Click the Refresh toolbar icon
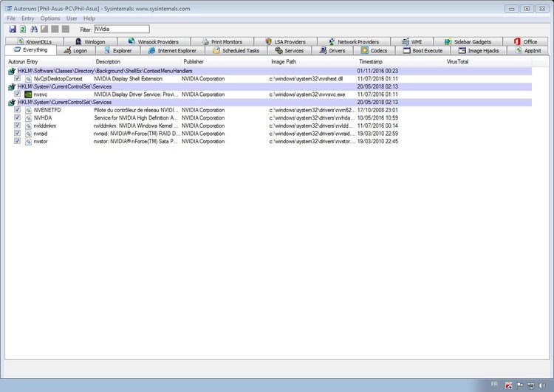Screen dimensions: 554x392 click(x=23, y=29)
